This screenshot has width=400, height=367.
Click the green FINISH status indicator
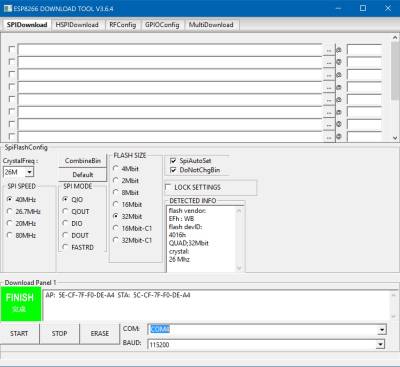point(20,303)
